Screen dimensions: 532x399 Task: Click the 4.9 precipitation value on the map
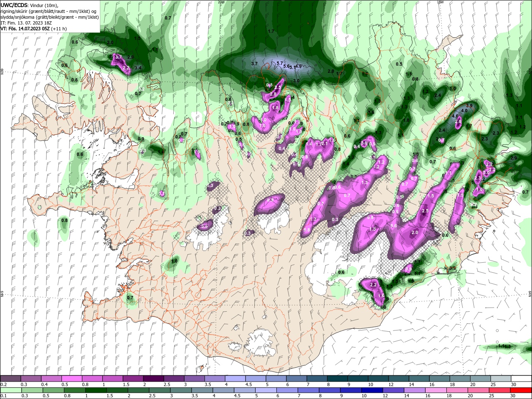[298, 66]
